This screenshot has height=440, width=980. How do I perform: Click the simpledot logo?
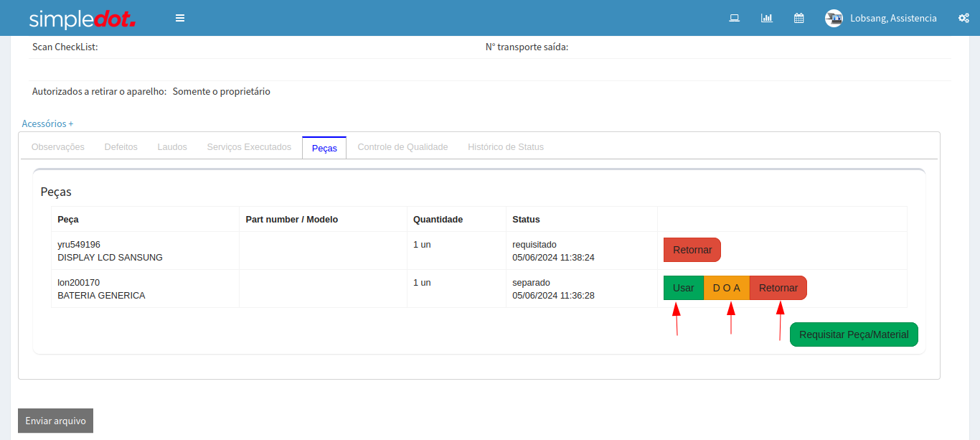82,19
